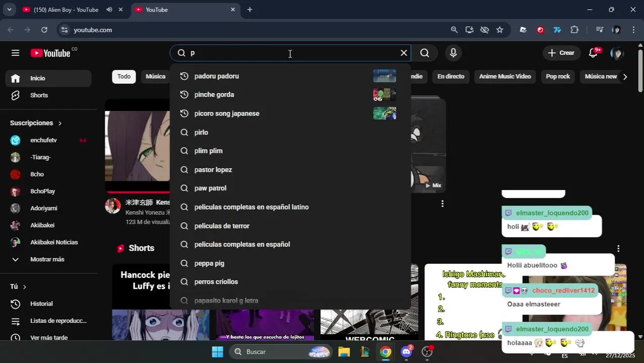Reload the page
Screen dimensions: 644x363
point(44,30)
